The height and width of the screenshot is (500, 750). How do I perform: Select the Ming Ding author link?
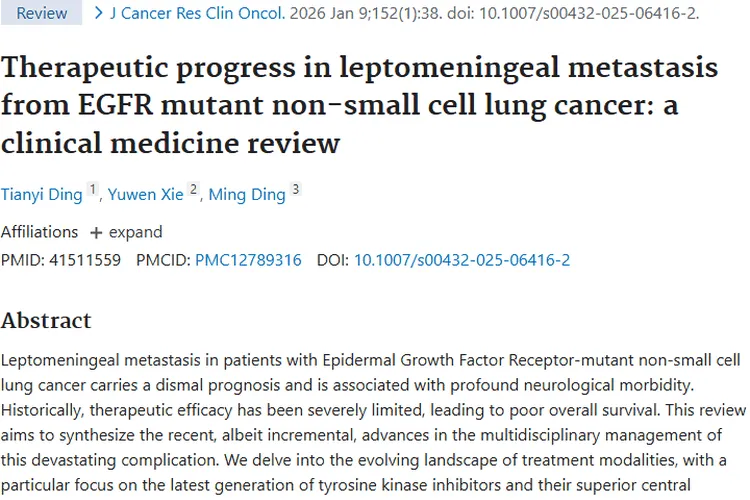pos(247,194)
